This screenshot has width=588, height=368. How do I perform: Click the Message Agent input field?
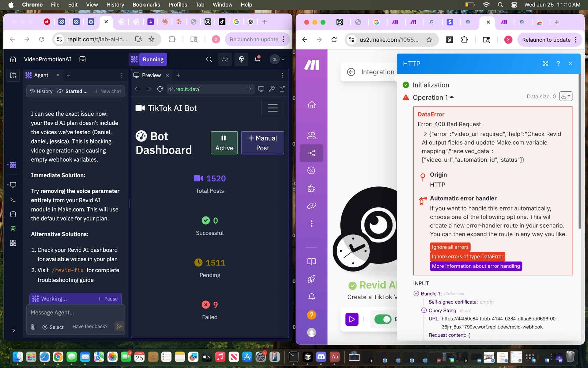(76, 312)
